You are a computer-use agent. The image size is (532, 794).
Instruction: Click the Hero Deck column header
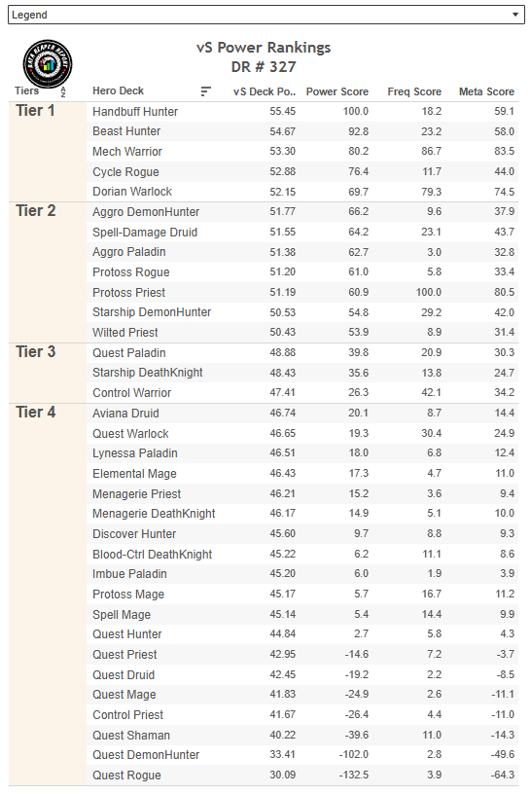pyautogui.click(x=118, y=91)
